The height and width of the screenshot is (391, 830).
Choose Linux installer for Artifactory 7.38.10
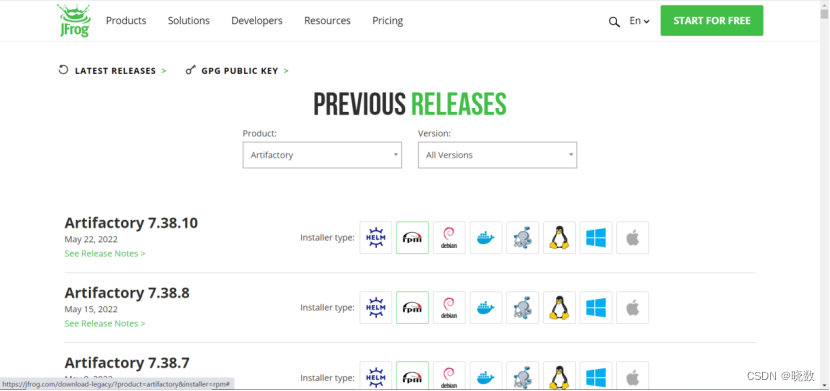point(560,238)
